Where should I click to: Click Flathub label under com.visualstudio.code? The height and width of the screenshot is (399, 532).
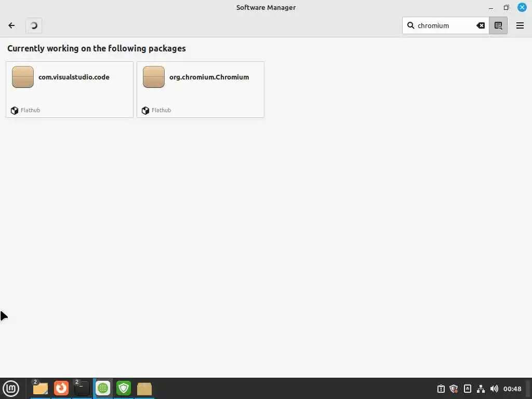pyautogui.click(x=30, y=110)
